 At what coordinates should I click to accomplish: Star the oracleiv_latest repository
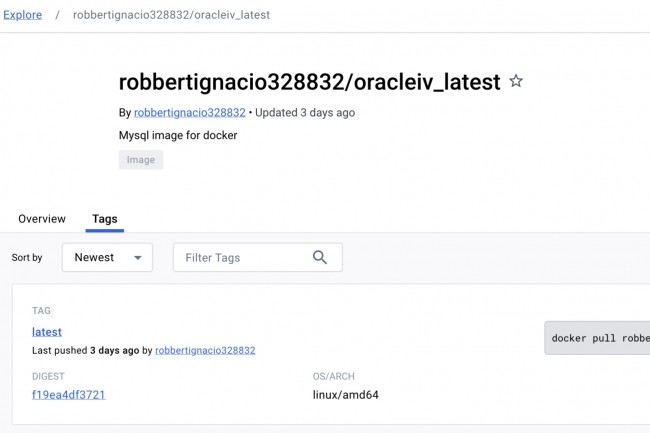pyautogui.click(x=516, y=82)
